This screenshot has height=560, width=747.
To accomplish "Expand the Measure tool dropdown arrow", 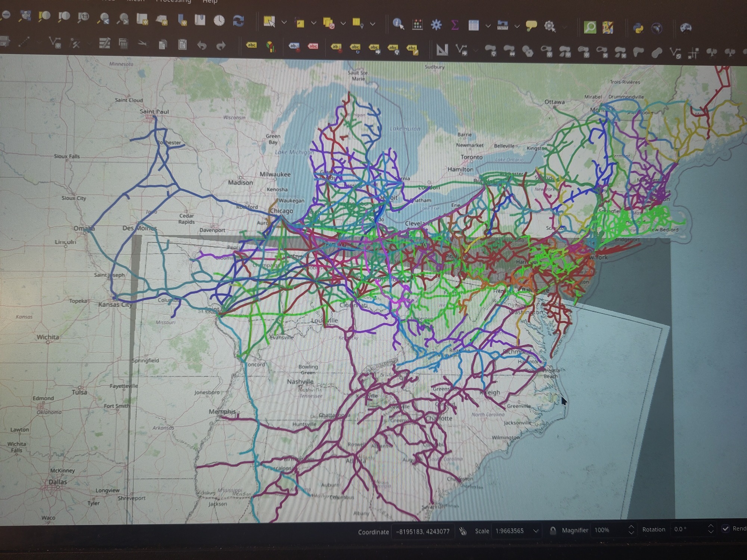I will tap(517, 26).
